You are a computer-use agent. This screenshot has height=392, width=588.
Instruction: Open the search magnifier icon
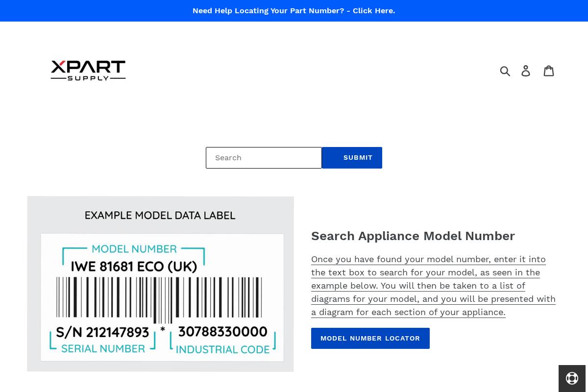(505, 71)
